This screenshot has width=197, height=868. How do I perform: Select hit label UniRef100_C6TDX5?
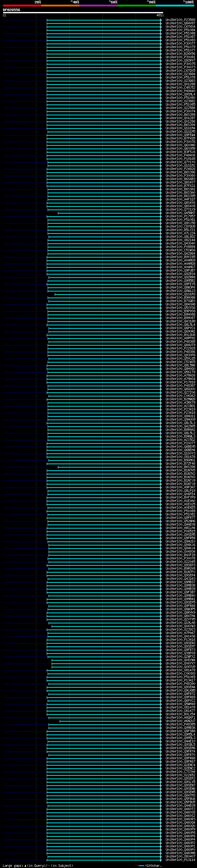point(180,71)
